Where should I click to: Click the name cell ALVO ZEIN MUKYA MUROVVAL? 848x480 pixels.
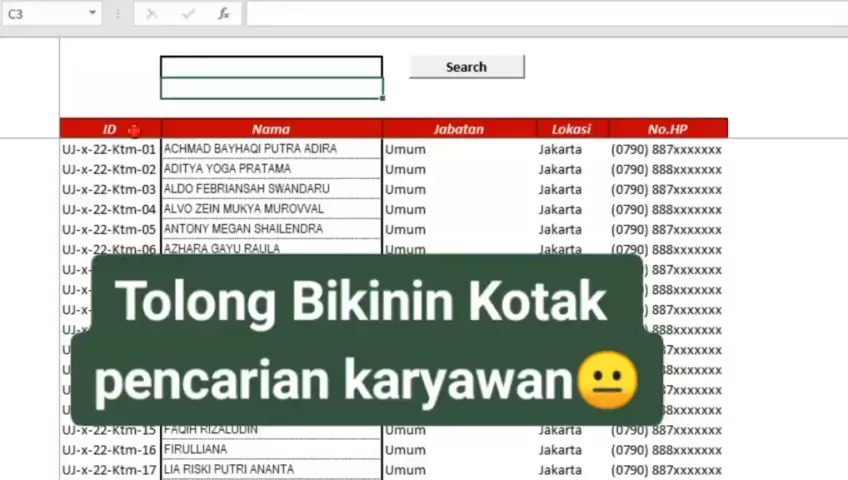coord(271,209)
